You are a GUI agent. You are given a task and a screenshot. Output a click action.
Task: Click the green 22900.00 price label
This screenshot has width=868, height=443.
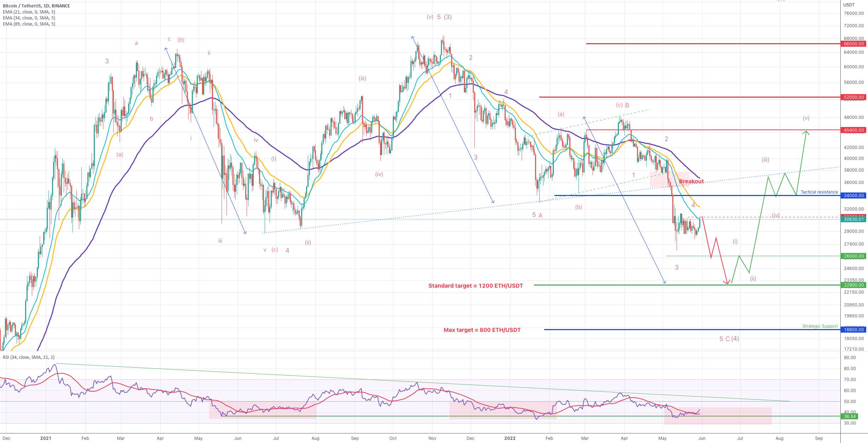[x=853, y=285]
